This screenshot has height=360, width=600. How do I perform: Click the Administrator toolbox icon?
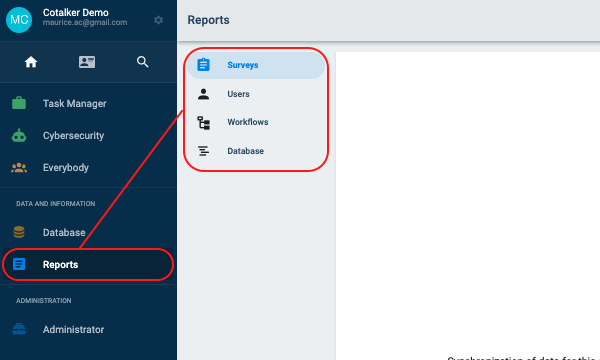point(19,329)
